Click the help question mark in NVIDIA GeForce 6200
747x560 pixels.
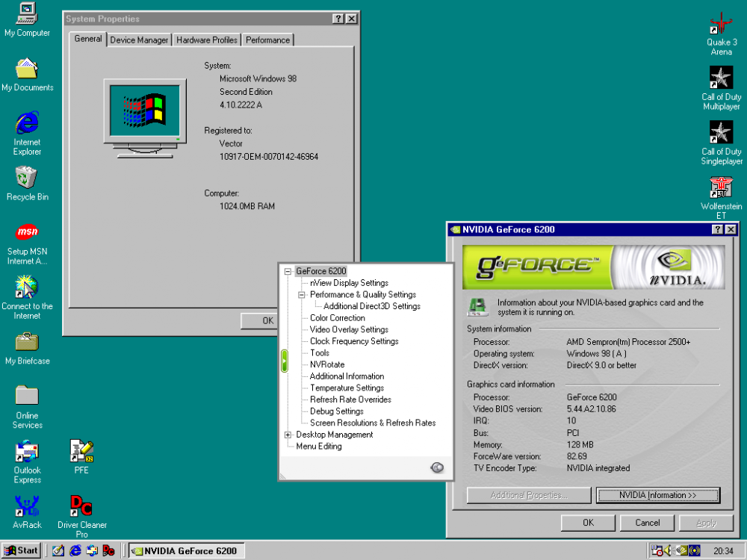(x=717, y=229)
